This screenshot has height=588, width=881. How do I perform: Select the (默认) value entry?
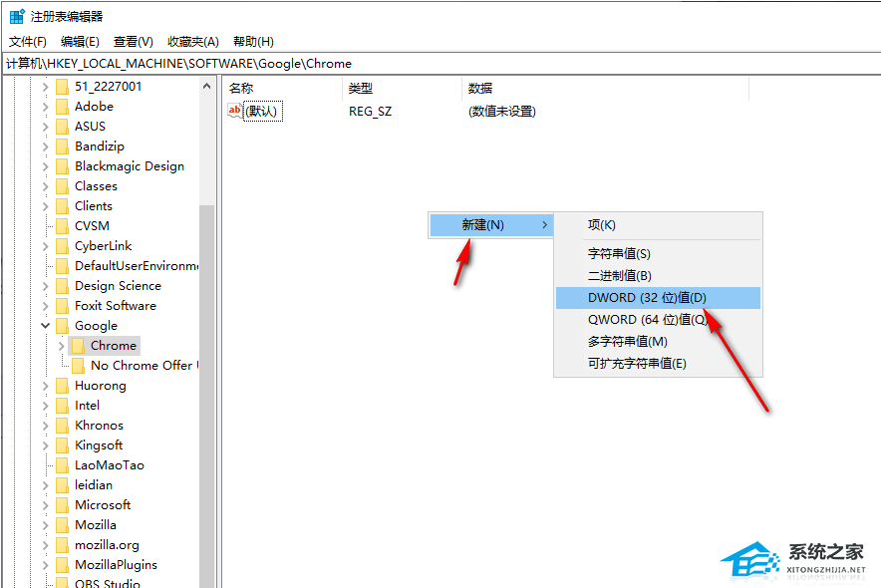[x=263, y=112]
